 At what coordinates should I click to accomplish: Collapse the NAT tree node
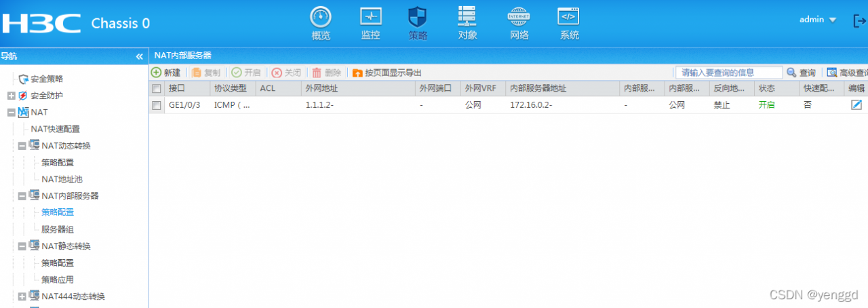click(x=11, y=113)
